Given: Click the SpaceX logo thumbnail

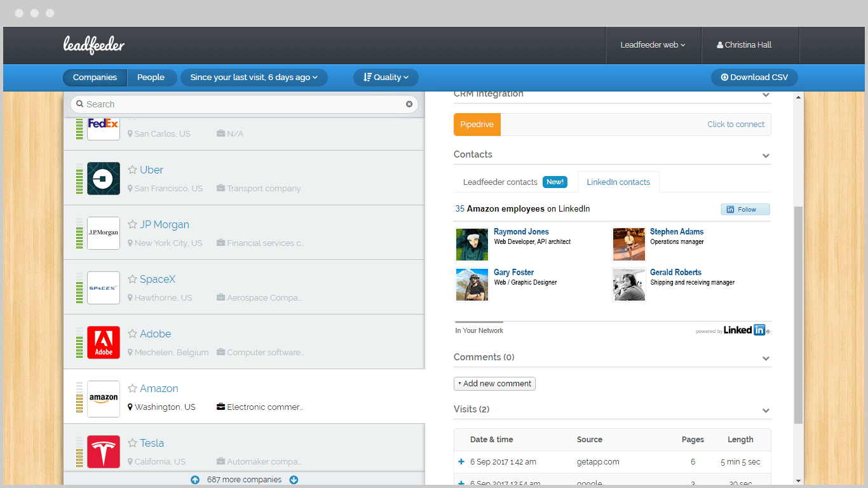Looking at the screenshot, I should tap(104, 288).
